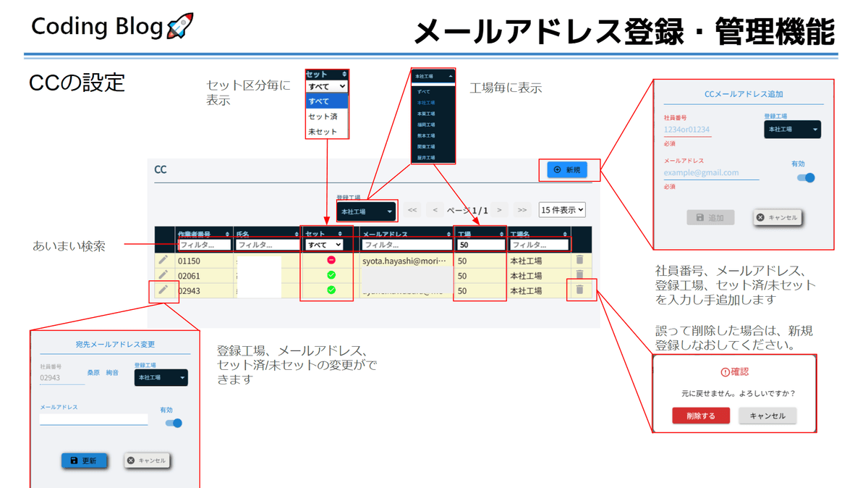Click the pencil edit icon for row 01150
This screenshot has width=868, height=488.
pos(163,260)
